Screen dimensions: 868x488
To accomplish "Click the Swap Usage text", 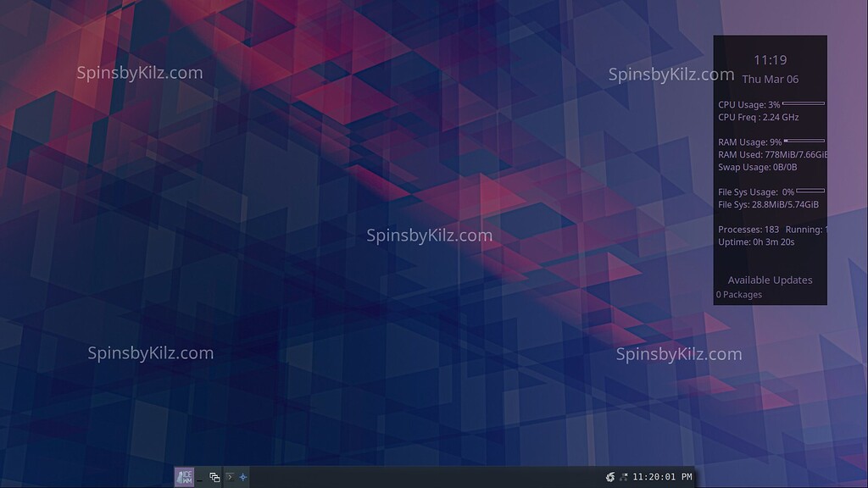I will pyautogui.click(x=757, y=167).
